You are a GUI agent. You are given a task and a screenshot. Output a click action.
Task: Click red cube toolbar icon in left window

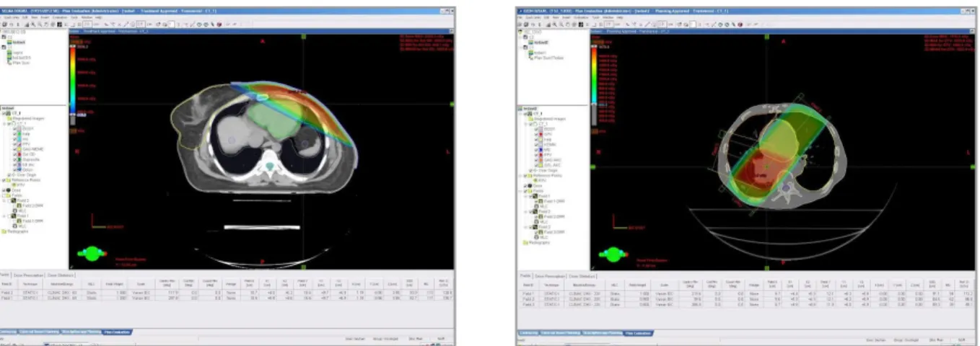tap(219, 25)
